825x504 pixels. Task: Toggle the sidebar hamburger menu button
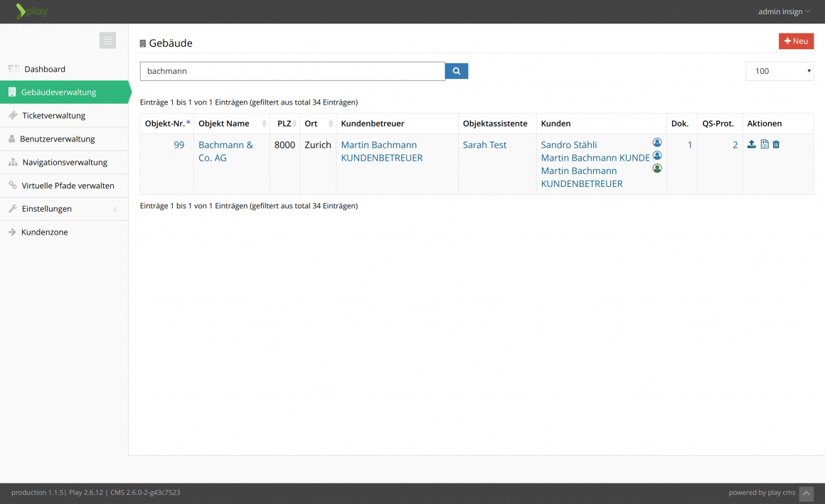[x=107, y=41]
